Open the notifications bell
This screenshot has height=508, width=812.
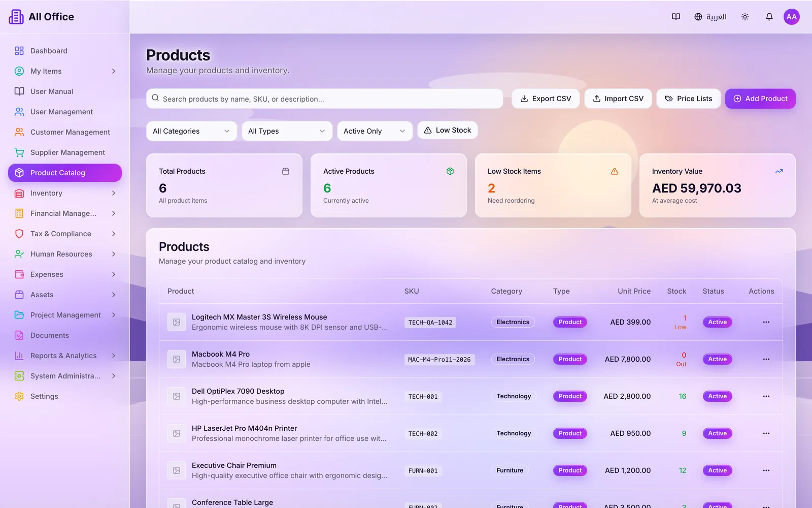[x=769, y=17]
